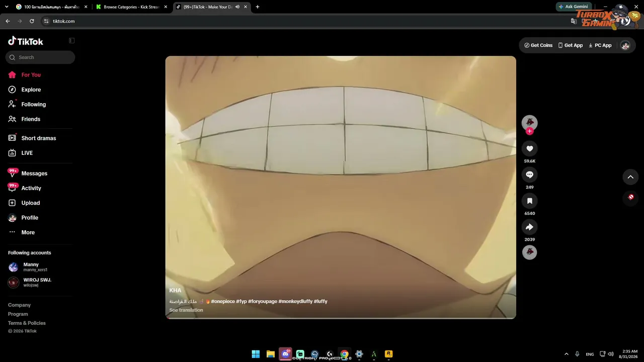Click the Ask Gemini button
644x362 pixels.
tap(573, 7)
